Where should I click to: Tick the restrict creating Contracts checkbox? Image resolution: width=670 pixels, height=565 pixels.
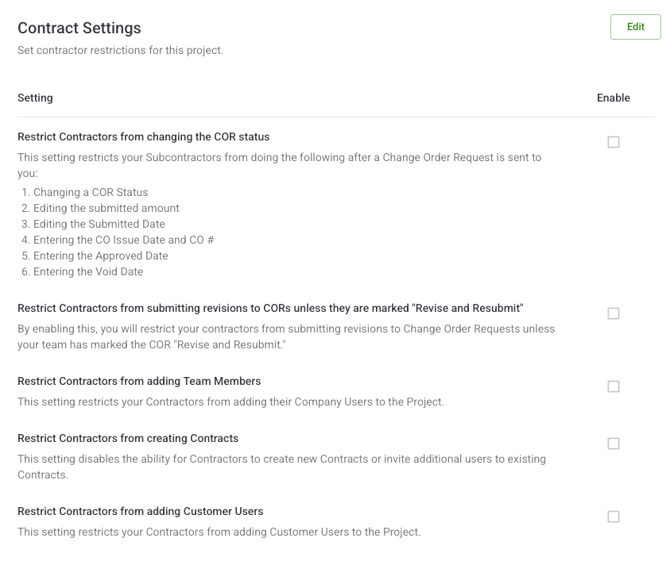pos(613,444)
